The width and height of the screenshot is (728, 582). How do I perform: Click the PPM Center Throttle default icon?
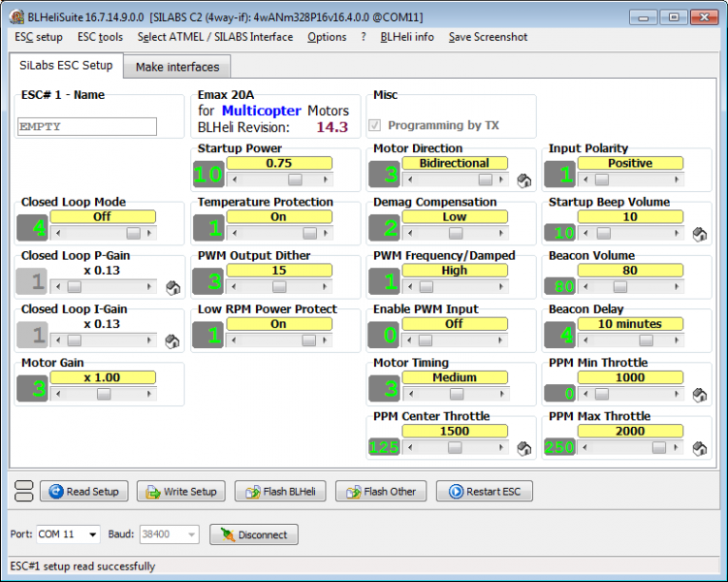point(523,448)
